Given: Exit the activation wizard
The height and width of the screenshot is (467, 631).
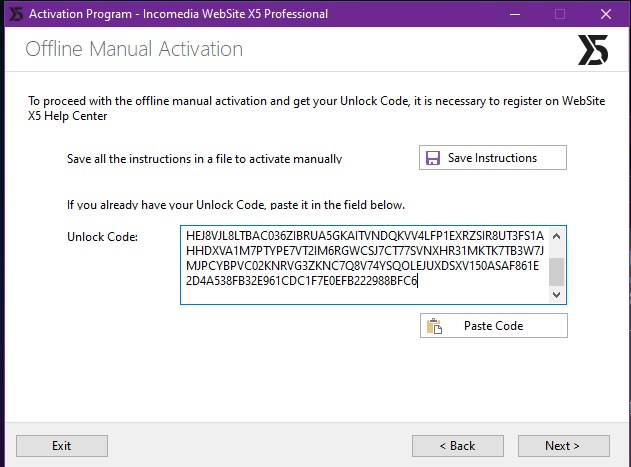Looking at the screenshot, I should [x=62, y=446].
